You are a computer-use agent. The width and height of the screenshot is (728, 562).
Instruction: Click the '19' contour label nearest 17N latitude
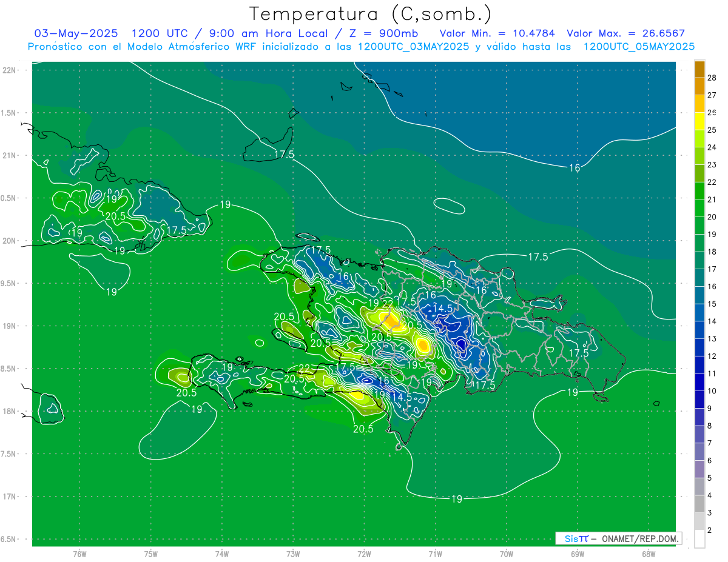pyautogui.click(x=457, y=499)
